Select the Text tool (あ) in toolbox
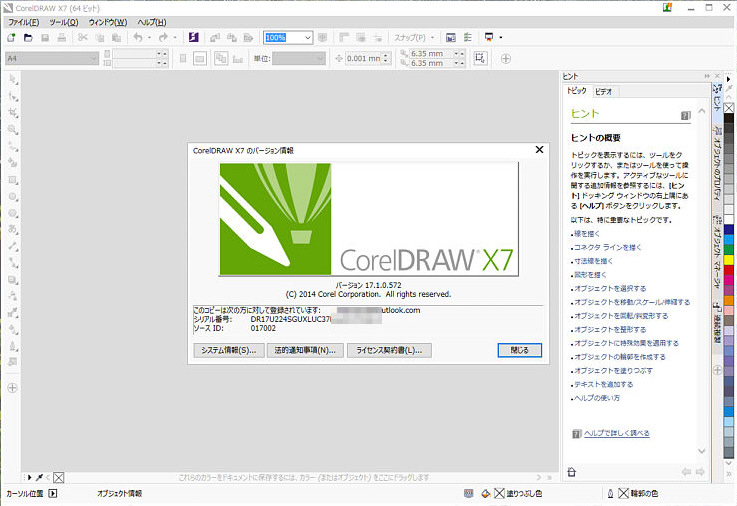 pyautogui.click(x=13, y=230)
